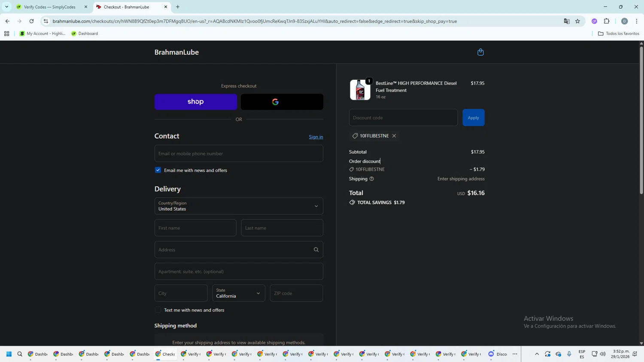The height and width of the screenshot is (362, 644).
Task: Pay with the Google Pay express button
Action: 282,102
